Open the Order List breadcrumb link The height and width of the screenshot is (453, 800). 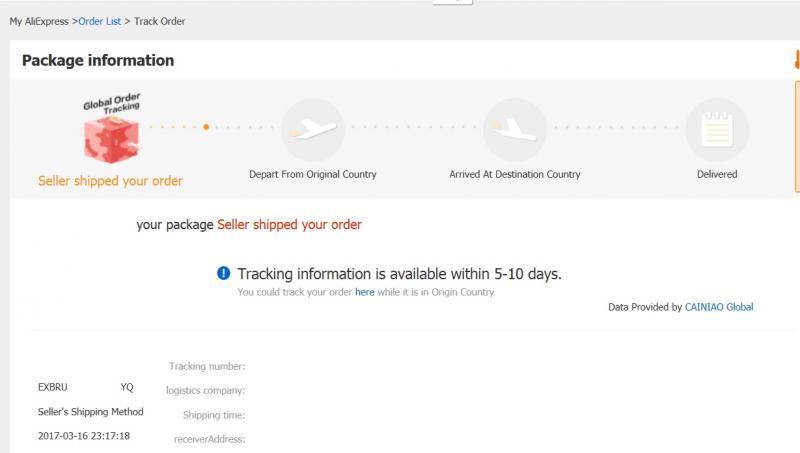pos(100,21)
